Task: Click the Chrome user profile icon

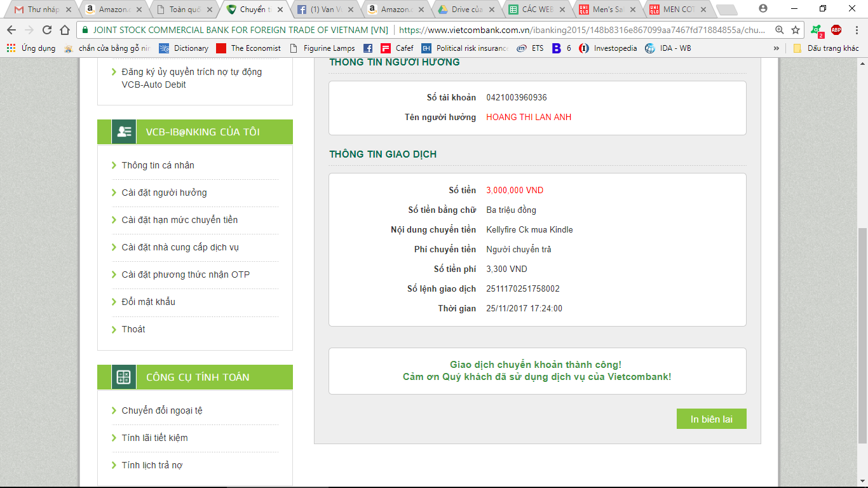Action: 763,9
